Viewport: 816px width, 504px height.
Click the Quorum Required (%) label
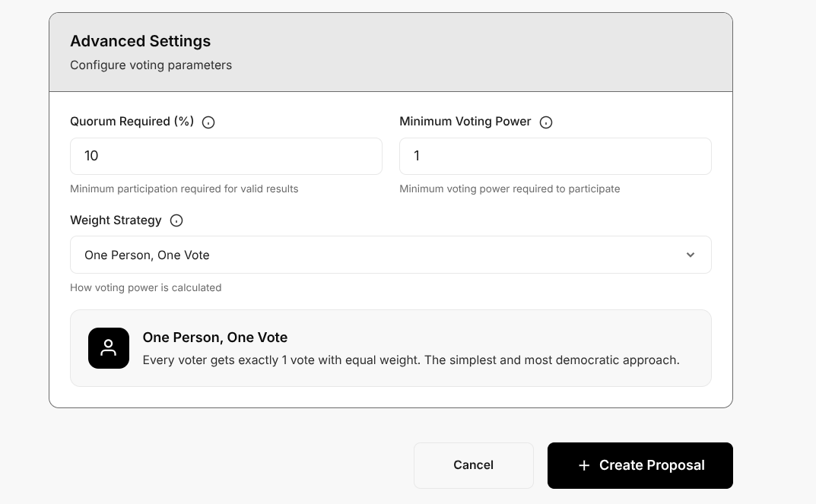tap(132, 122)
